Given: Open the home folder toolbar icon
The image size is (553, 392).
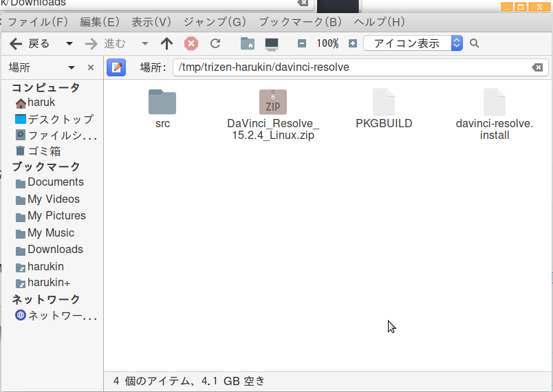Looking at the screenshot, I should coord(248,44).
